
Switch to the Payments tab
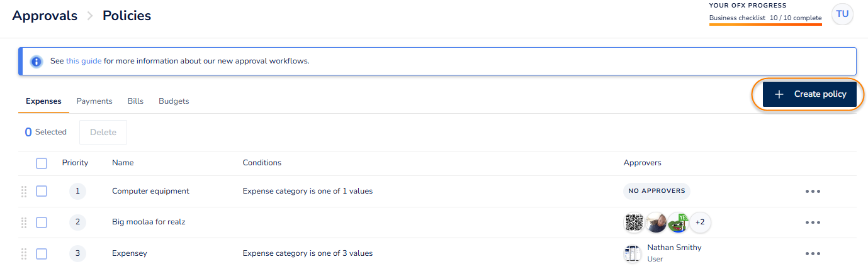(x=94, y=101)
